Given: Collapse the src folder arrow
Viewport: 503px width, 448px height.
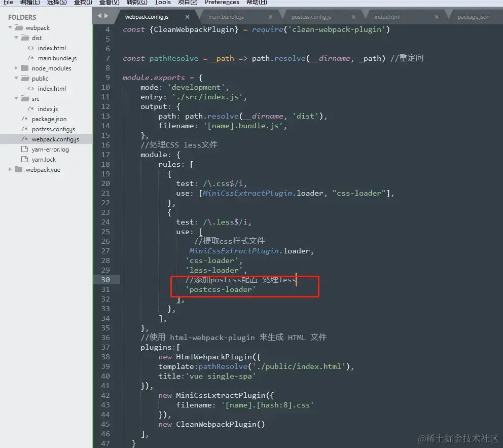Looking at the screenshot, I should point(16,98).
